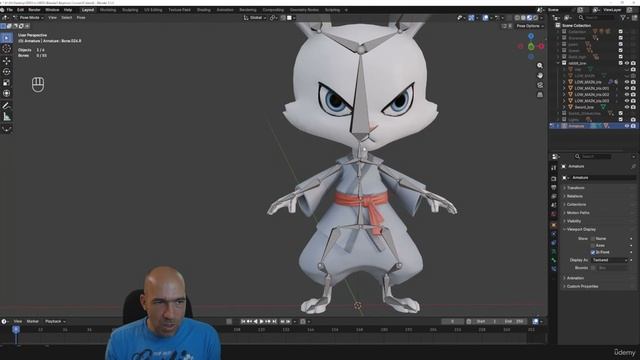Toggle rabbit_low collection exclude checkbox

[620, 63]
